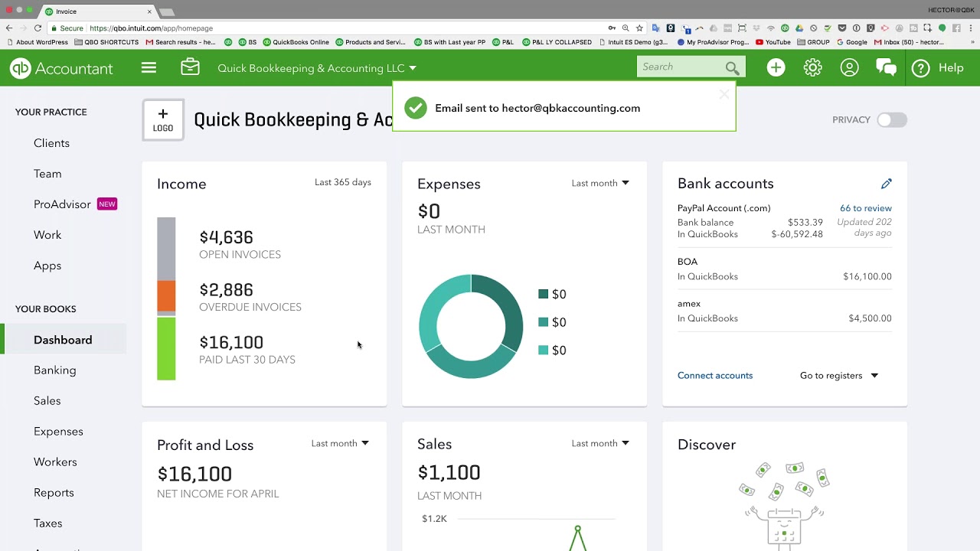The height and width of the screenshot is (551, 980).
Task: Go back in browser history
Action: pos(9,28)
